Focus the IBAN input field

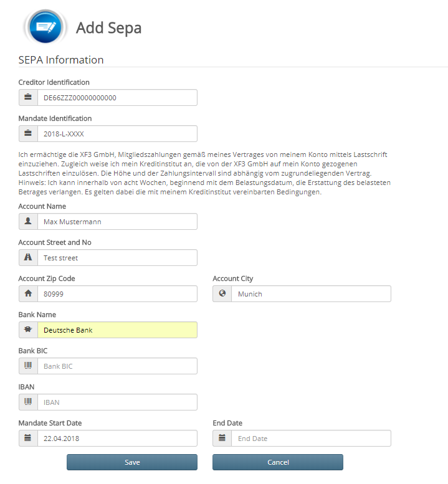pyautogui.click(x=117, y=402)
